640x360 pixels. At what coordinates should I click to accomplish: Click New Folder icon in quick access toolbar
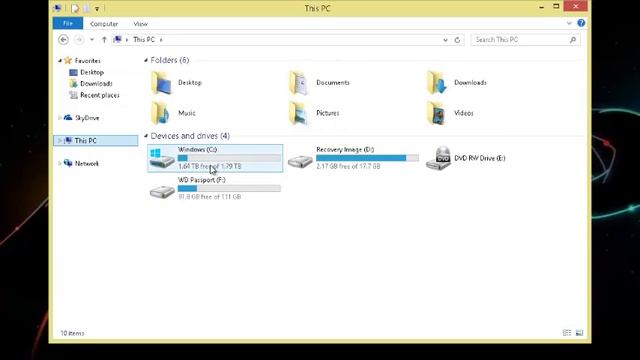87,8
